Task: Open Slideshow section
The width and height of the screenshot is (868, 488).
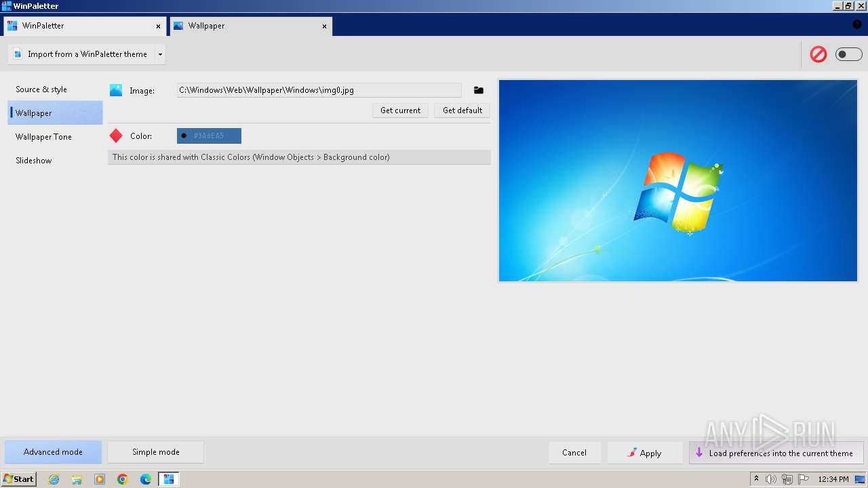Action: coord(55,161)
